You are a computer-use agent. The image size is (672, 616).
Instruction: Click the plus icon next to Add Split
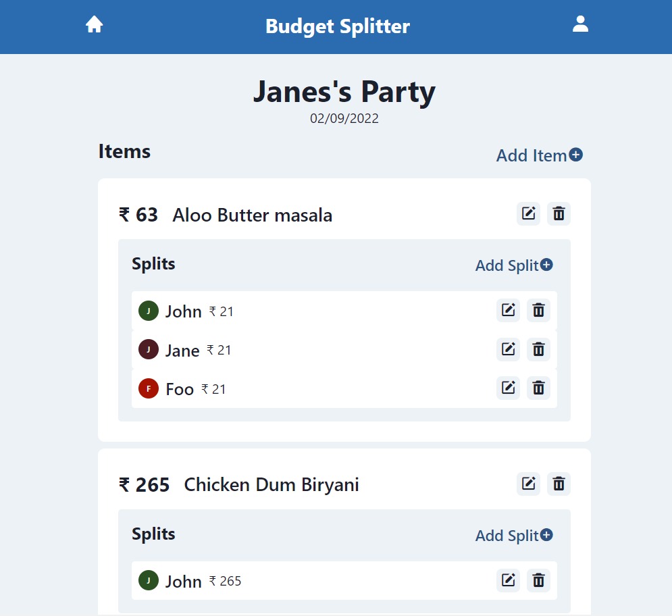547,265
